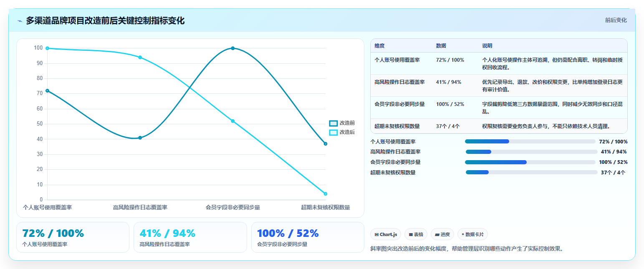Toggle the 改造后 legend swatch
Screen dimensions: 644x269
(x=333, y=132)
